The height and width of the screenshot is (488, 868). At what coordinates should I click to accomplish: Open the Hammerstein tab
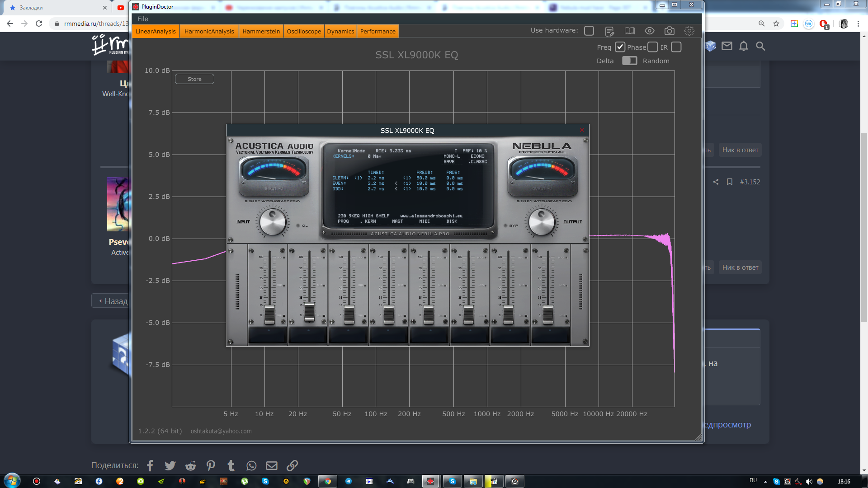click(x=261, y=31)
